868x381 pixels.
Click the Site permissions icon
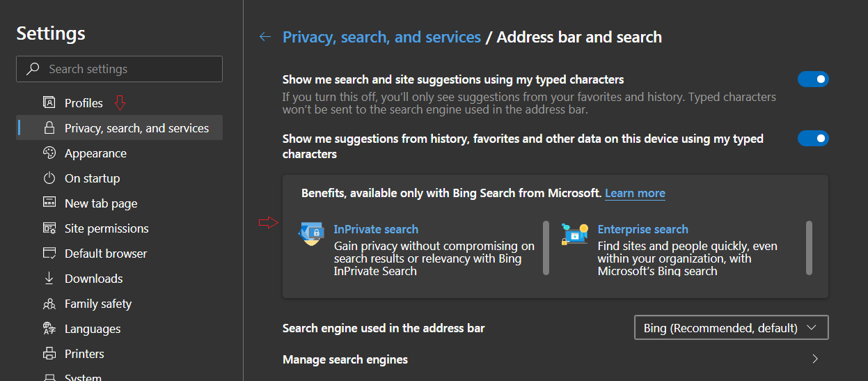pyautogui.click(x=49, y=228)
